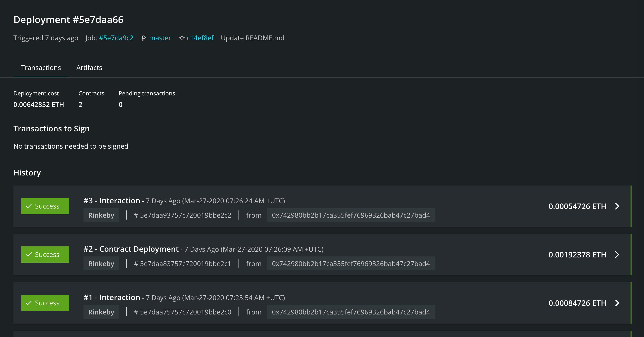This screenshot has height=337, width=644.
Task: Switch to the Artifacts tab
Action: pyautogui.click(x=89, y=67)
